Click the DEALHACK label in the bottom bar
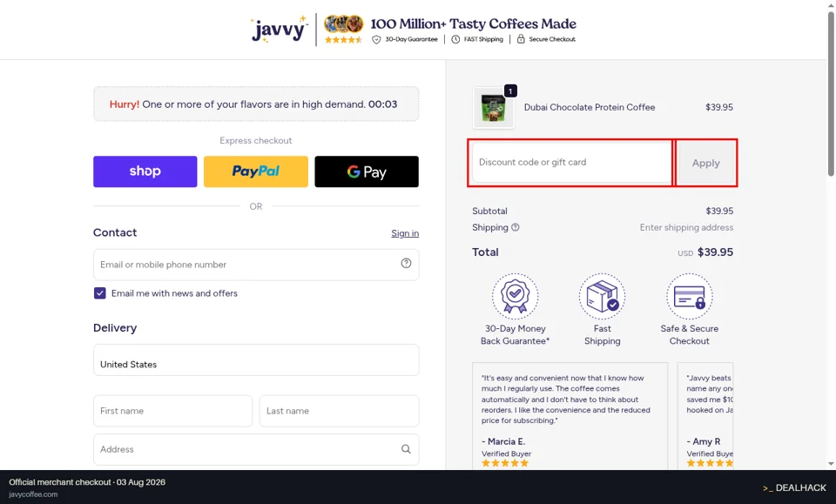The width and height of the screenshot is (836, 504). pyautogui.click(x=794, y=487)
